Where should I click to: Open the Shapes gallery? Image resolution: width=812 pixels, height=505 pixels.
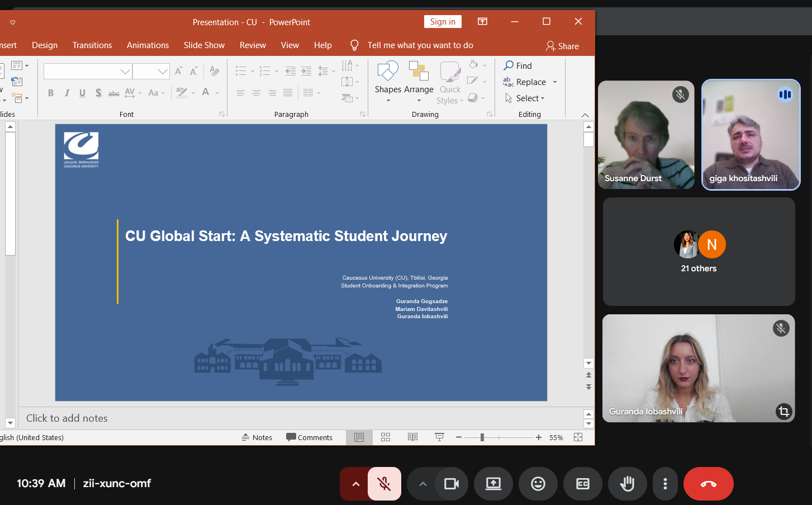tap(387, 81)
